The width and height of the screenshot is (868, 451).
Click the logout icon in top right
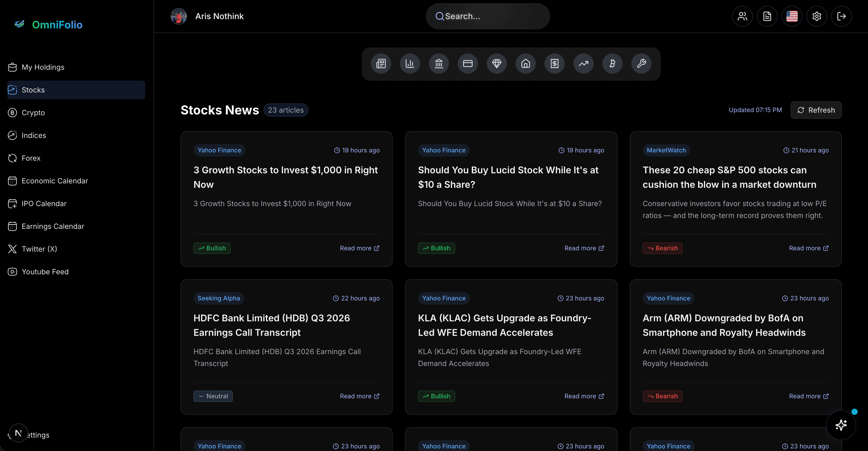[841, 16]
